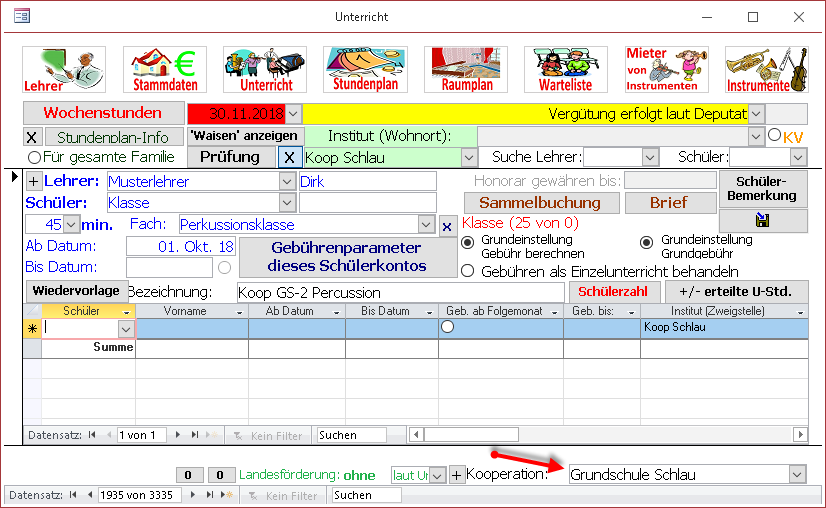Screen dimensions: 826x508
Task: Expand the Kooperation dropdown
Action: coord(797,474)
